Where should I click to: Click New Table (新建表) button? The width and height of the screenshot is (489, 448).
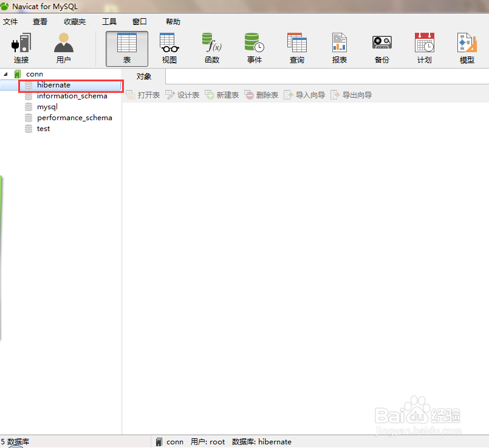(222, 95)
